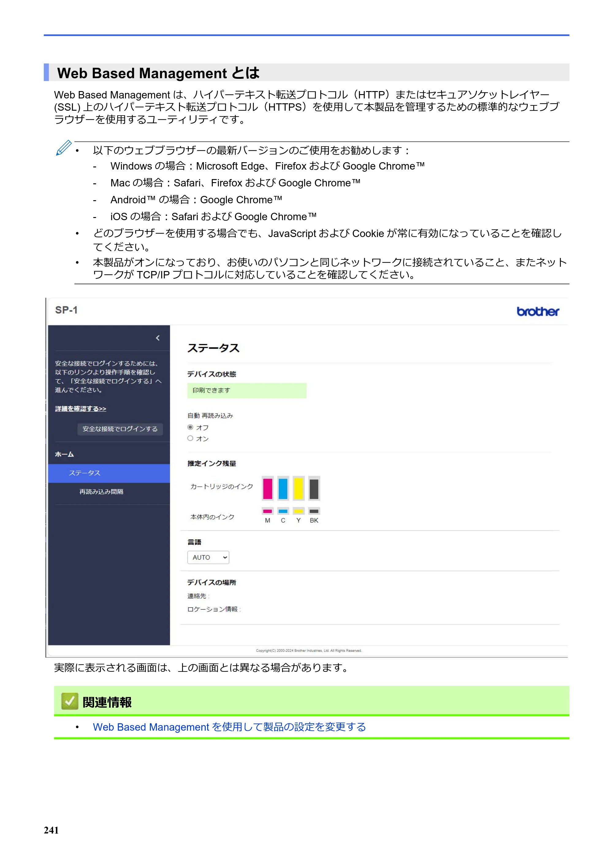613x868 pixels.
Task: Click the cyan cartridge ink level bar
Action: 283,488
